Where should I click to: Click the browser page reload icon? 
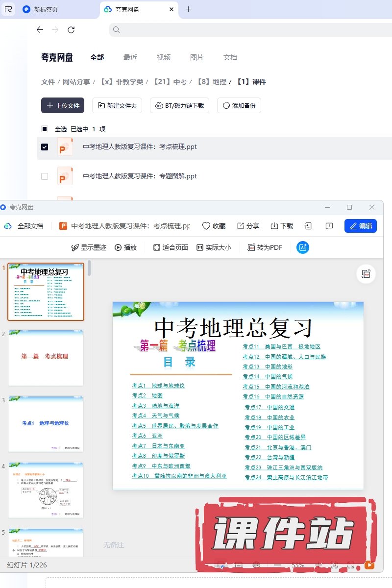(x=71, y=30)
